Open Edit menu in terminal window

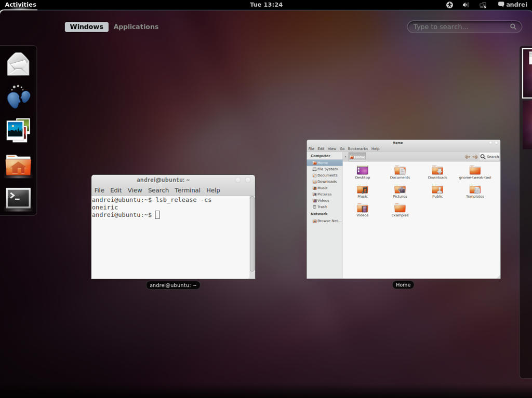[116, 190]
